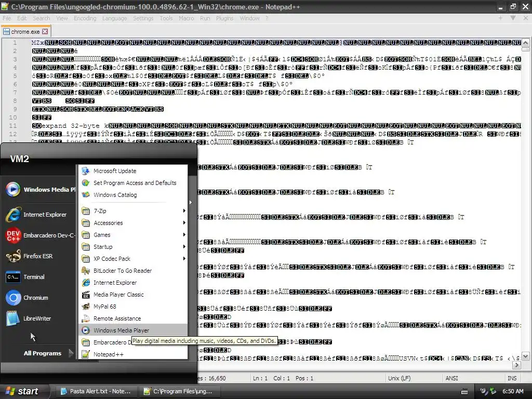Open the View menu in Notepad++
The height and width of the screenshot is (399, 532).
click(x=62, y=18)
